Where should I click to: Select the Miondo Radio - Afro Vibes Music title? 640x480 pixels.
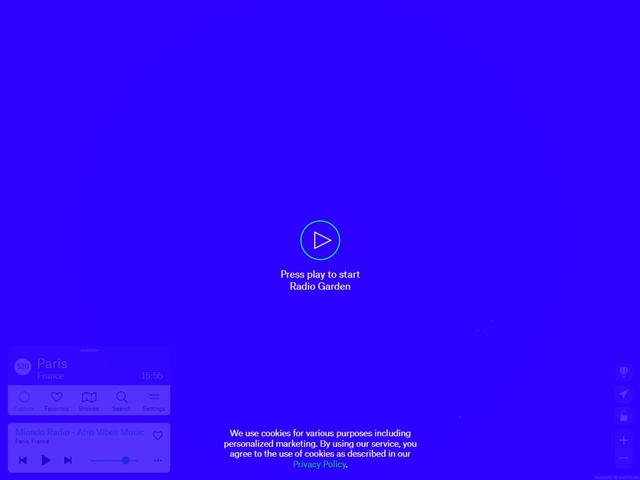point(80,432)
